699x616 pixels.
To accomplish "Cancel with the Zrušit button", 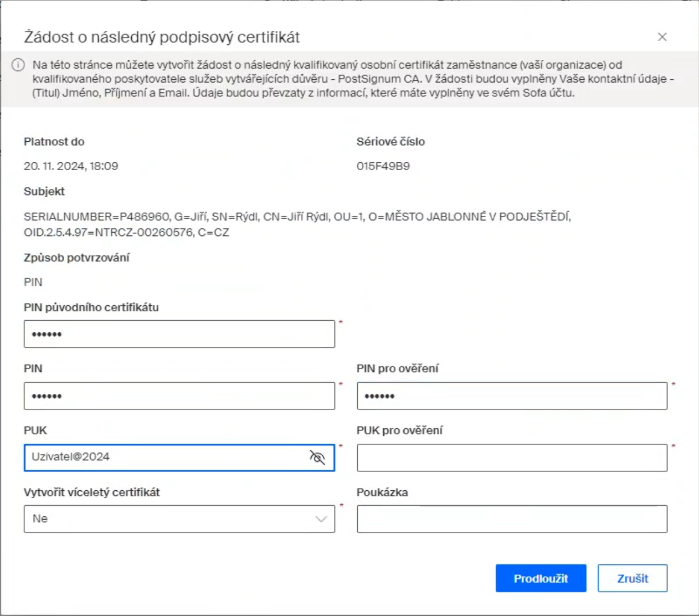I will (632, 578).
